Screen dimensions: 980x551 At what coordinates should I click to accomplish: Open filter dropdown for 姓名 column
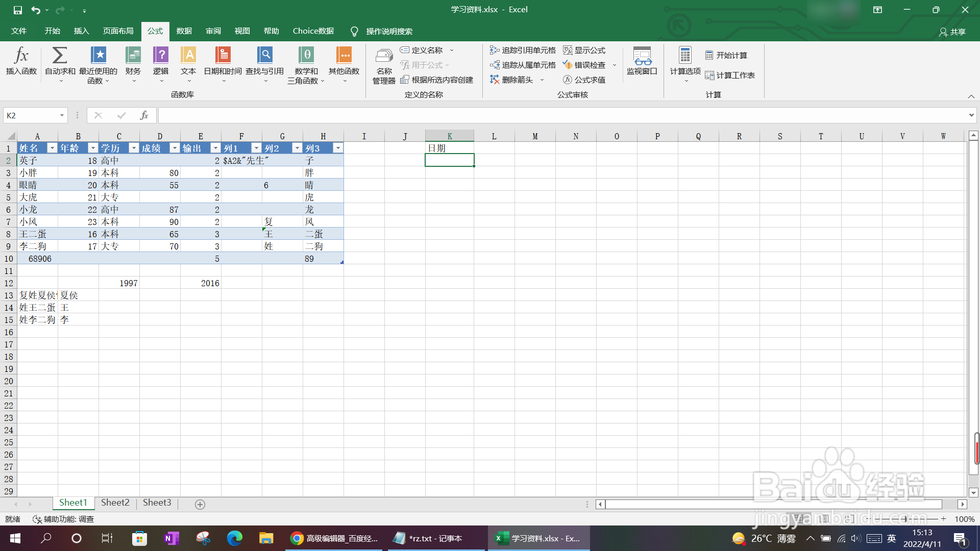(52, 148)
